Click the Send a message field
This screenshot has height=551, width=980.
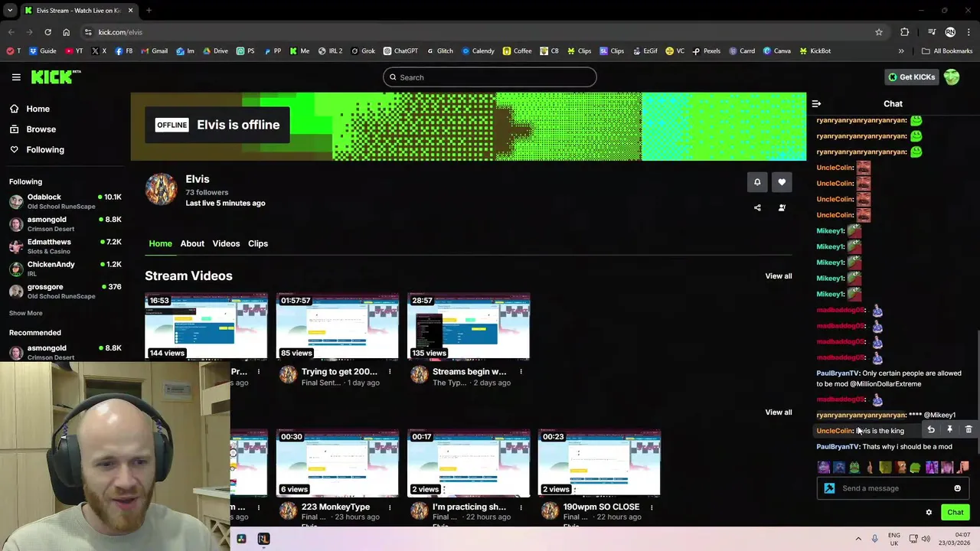[892, 488]
